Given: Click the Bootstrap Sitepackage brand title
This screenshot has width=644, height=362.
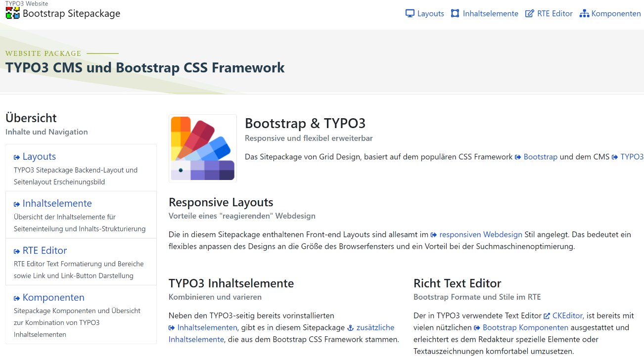Looking at the screenshot, I should point(72,13).
